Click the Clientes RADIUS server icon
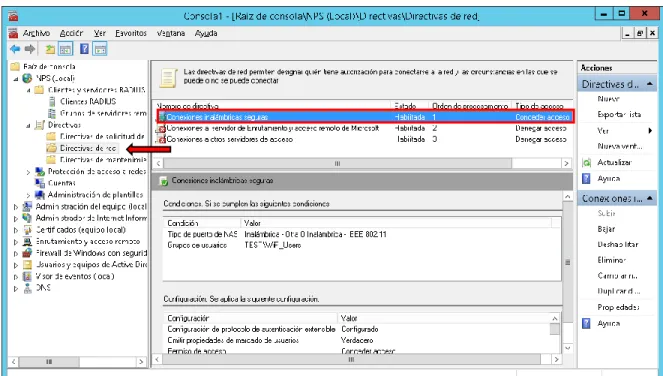Image resolution: width=663 pixels, height=376 pixels. [x=52, y=102]
